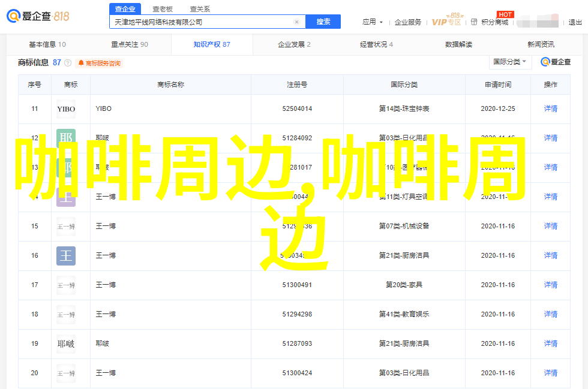Click the 第20类-家具 cell

tap(404, 285)
